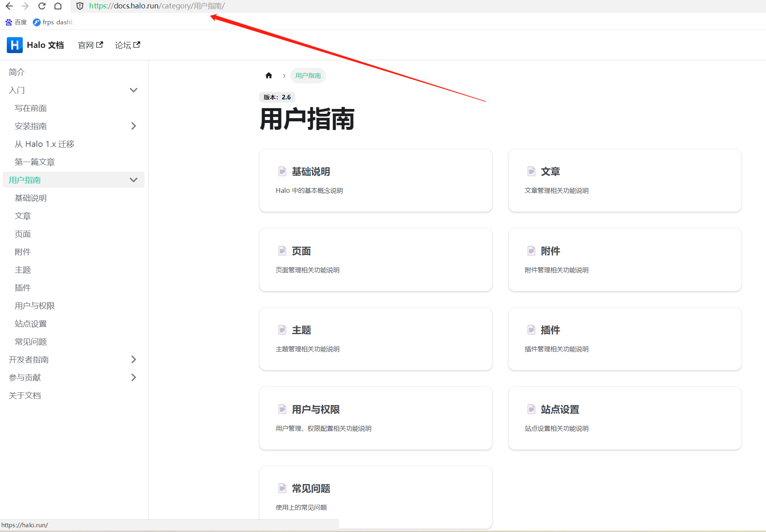Open 第一篇文章 in the sidebar
Screen dimensions: 766x532
point(35,162)
